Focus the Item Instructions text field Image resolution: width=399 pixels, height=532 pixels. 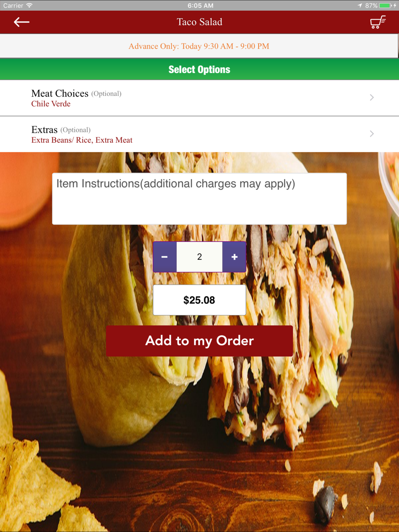(x=199, y=199)
